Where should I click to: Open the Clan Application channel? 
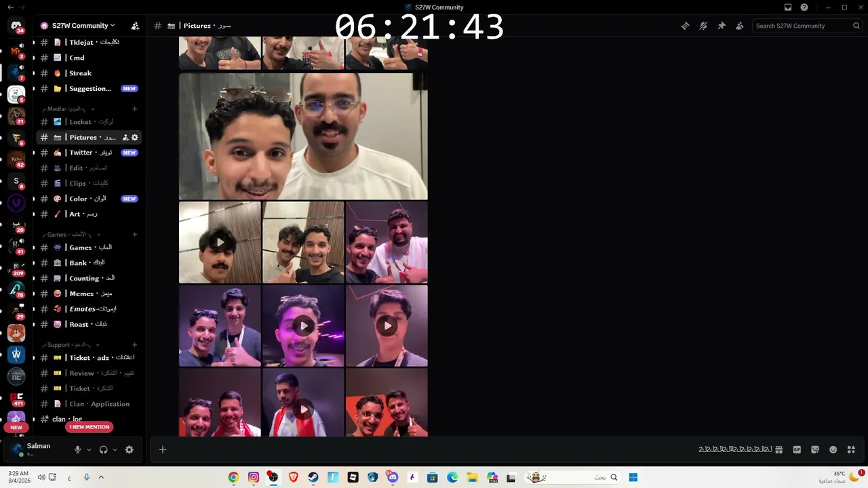coord(88,404)
